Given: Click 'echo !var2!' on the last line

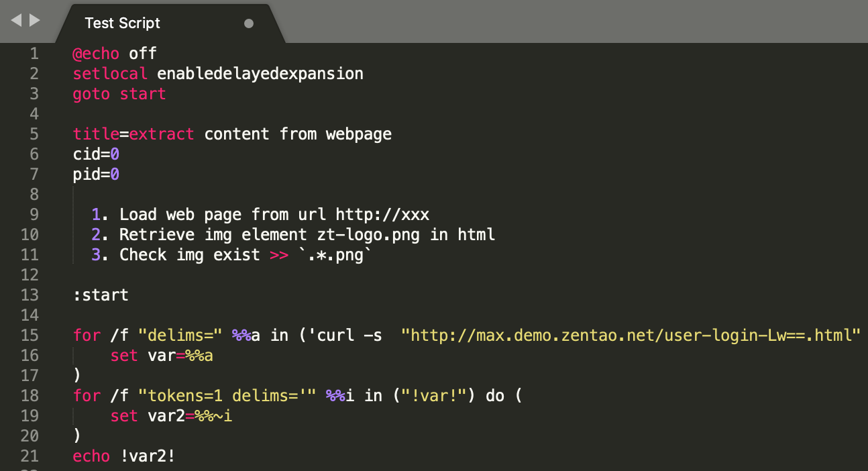Looking at the screenshot, I should [x=124, y=456].
